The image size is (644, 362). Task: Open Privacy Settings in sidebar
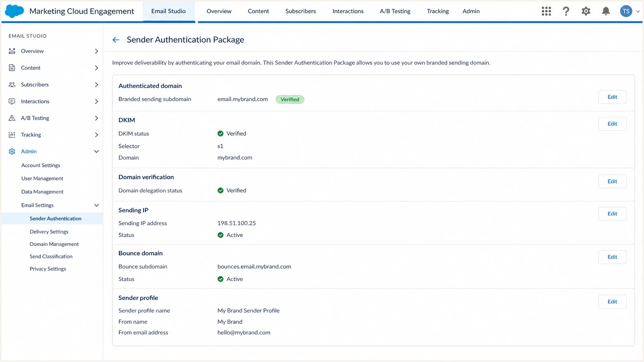coord(48,269)
